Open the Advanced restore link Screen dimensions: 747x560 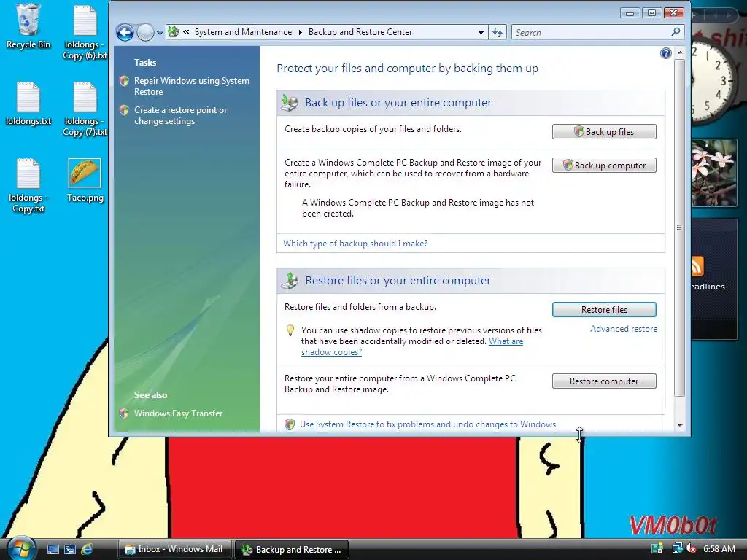coord(624,329)
